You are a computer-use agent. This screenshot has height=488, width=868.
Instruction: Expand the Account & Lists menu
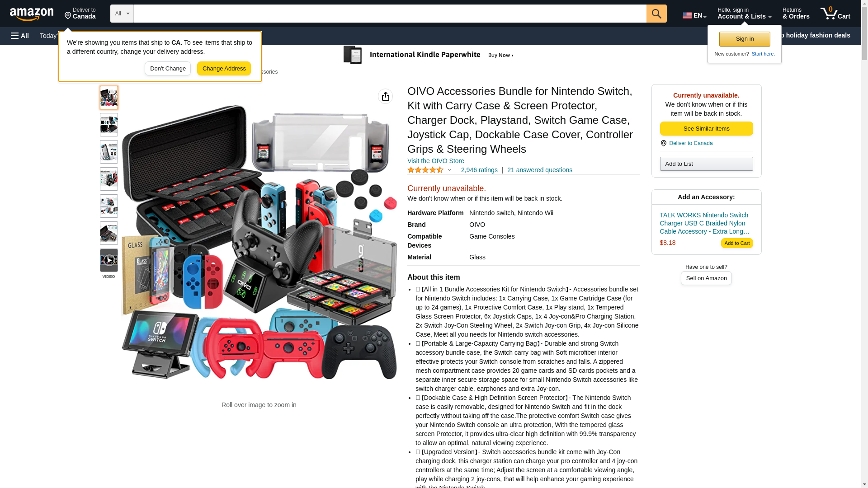744,14
